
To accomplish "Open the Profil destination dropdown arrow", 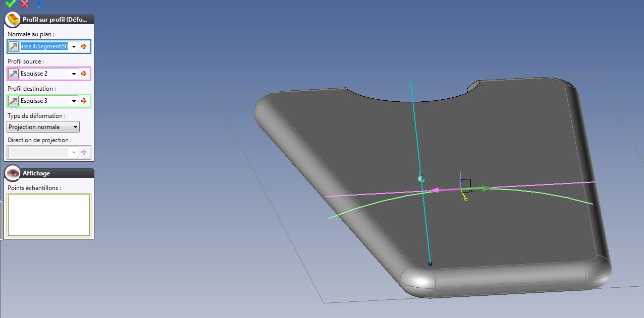I will coord(74,101).
